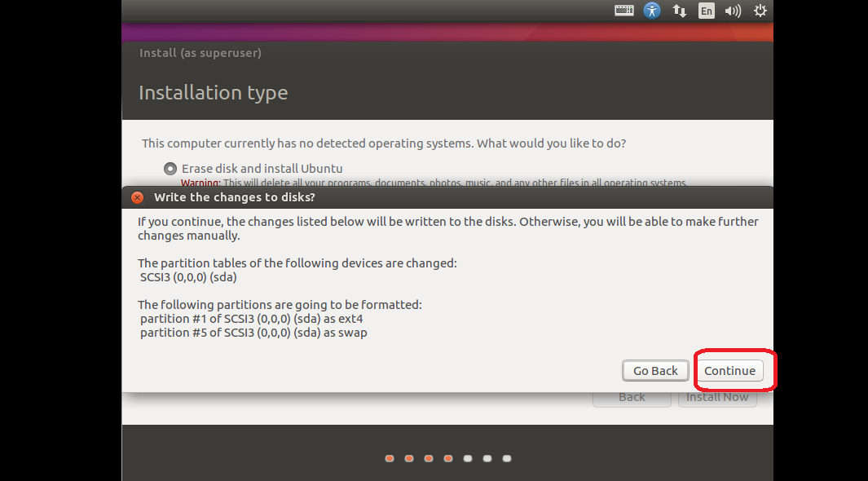Click the no detected operating systems text
Viewport: 868px width, 481px height.
pyautogui.click(x=384, y=143)
